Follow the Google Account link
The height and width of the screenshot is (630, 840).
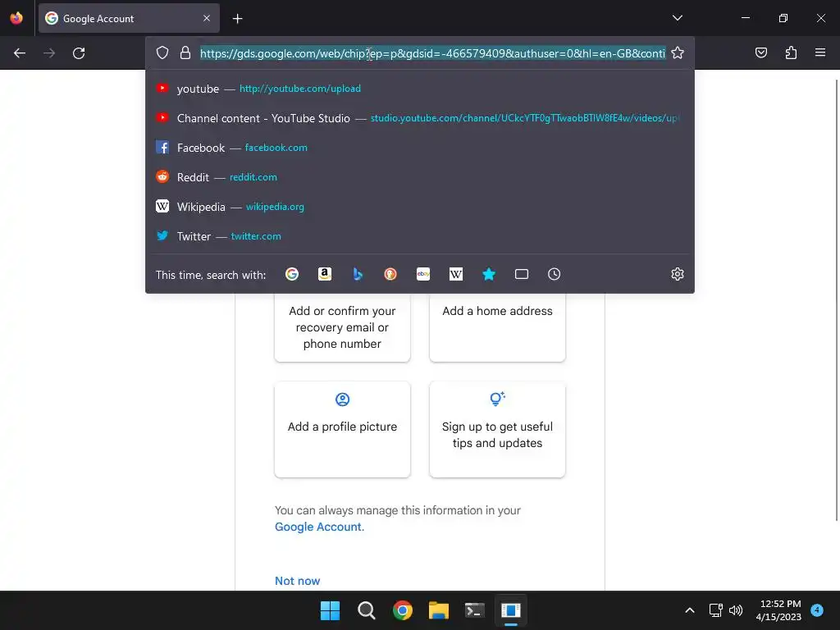tap(319, 527)
